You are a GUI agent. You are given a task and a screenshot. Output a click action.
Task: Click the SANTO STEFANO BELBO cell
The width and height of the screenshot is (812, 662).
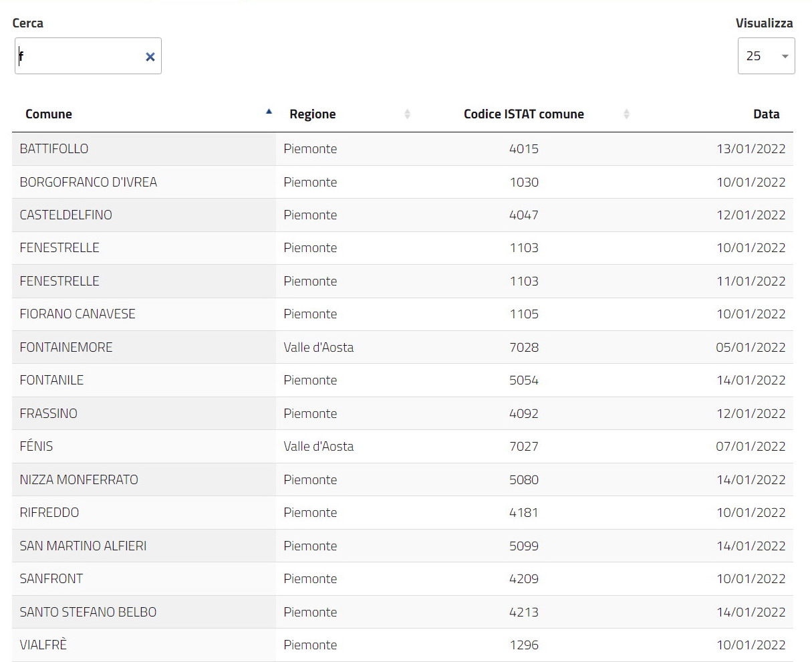click(88, 613)
